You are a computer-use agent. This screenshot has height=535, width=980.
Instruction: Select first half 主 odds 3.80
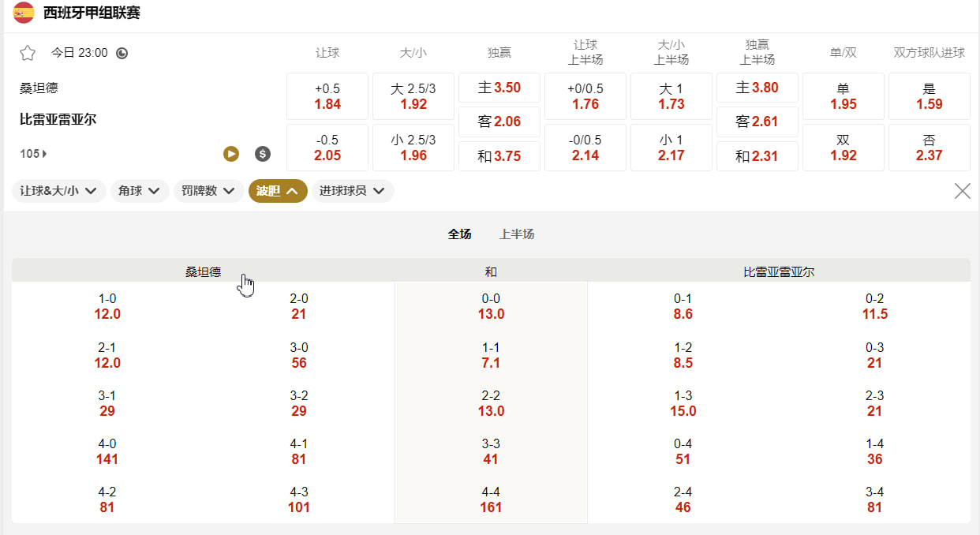click(757, 88)
